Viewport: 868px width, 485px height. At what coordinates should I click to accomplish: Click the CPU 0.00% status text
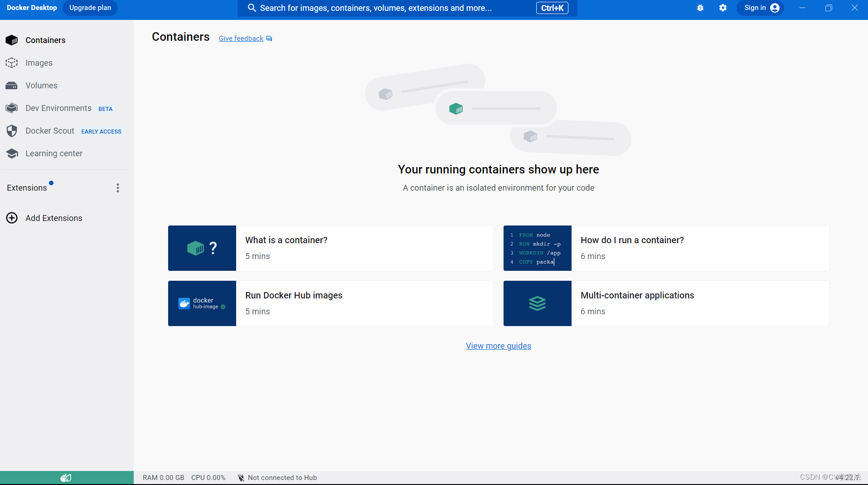click(209, 477)
